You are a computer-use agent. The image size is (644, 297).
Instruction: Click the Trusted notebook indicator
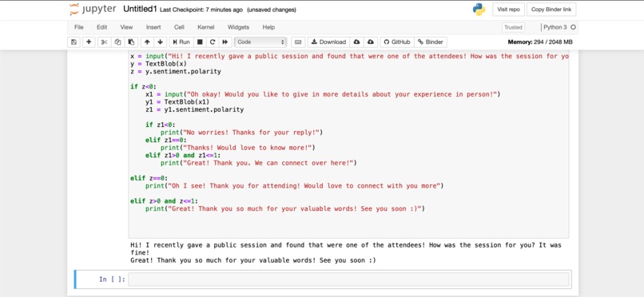click(513, 27)
